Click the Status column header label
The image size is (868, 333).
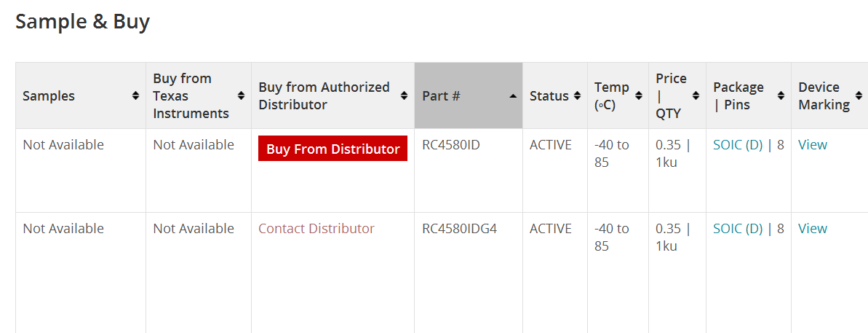(x=549, y=95)
